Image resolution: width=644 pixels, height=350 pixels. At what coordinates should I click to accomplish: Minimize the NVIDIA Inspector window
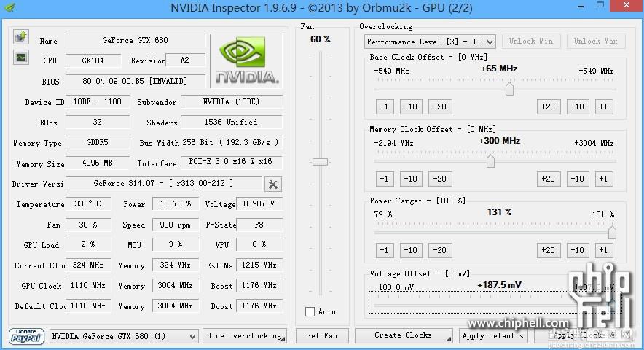click(581, 6)
